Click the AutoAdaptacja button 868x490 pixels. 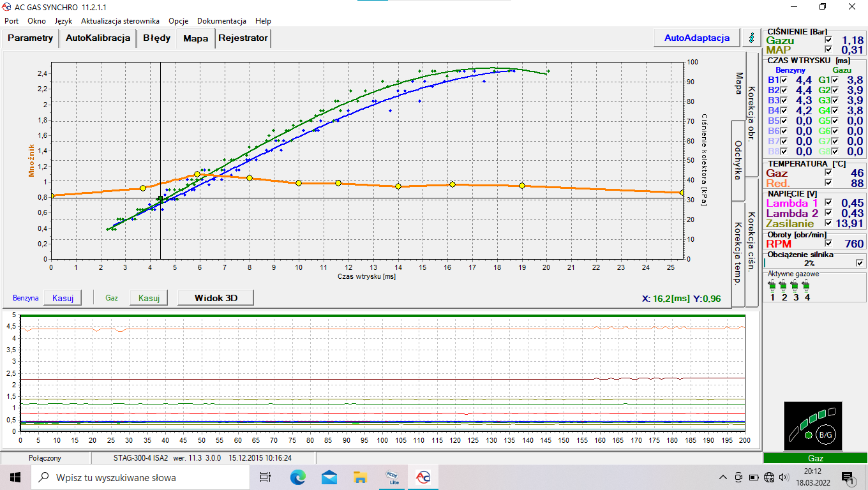(697, 38)
